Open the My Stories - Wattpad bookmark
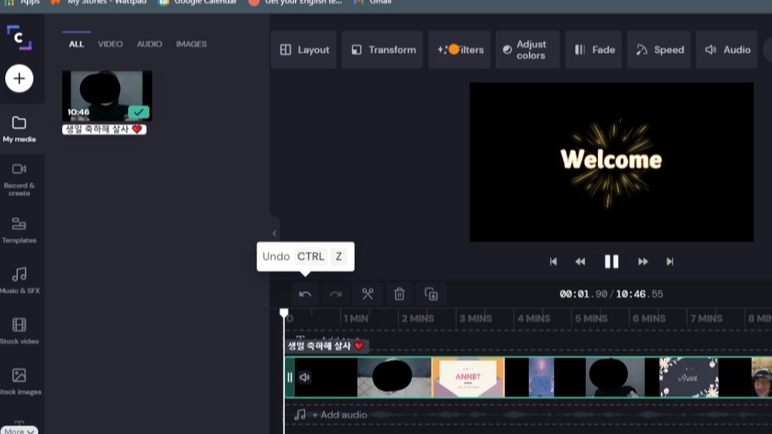772x434 pixels. pos(98,2)
